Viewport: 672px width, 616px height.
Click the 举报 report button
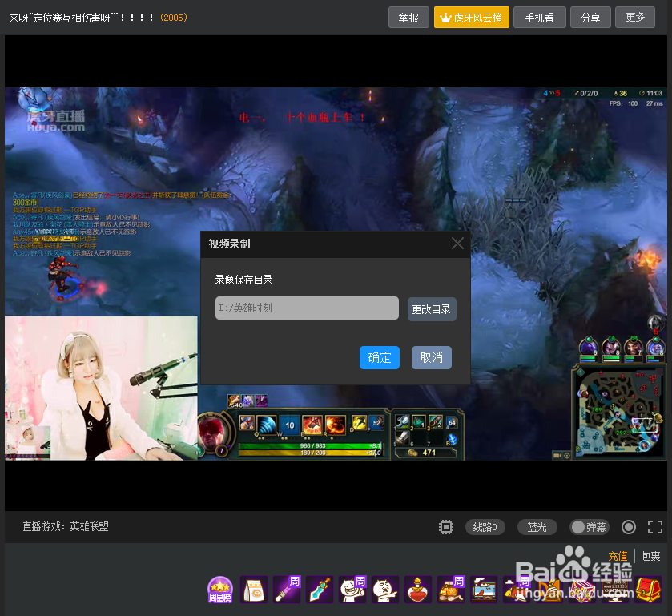click(408, 17)
